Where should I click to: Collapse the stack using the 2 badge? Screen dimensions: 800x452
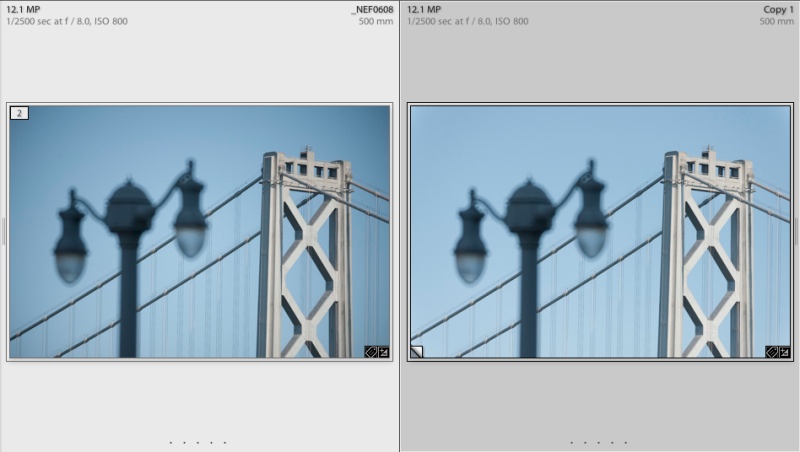(19, 113)
